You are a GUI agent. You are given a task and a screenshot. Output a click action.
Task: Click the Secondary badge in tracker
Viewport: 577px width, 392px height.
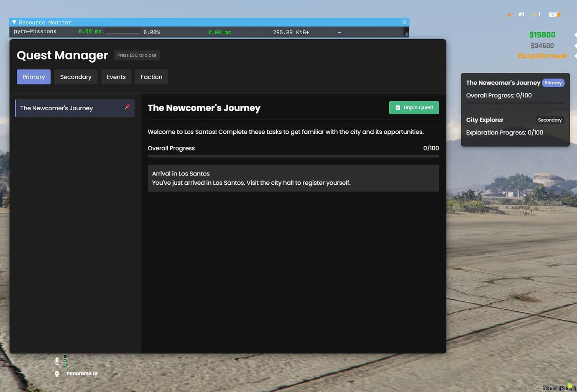pos(550,120)
